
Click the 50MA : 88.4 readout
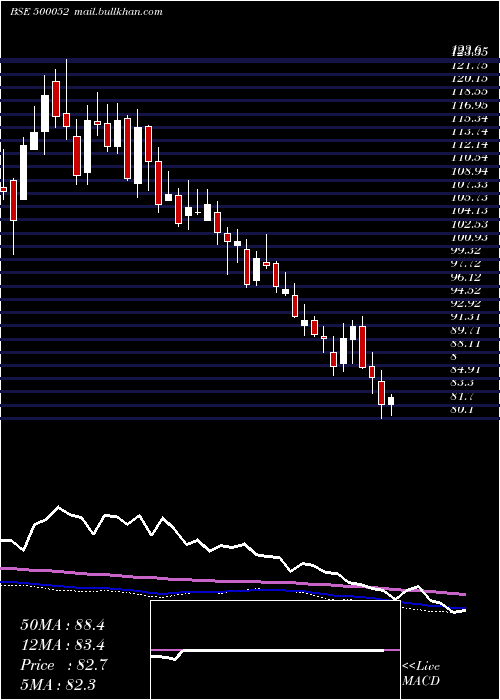tap(62, 625)
